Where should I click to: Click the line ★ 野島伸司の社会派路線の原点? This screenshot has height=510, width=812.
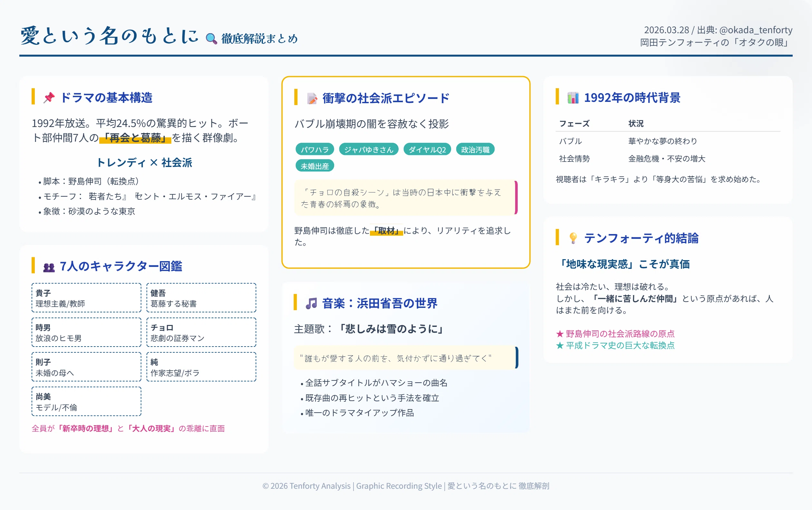[x=615, y=334]
